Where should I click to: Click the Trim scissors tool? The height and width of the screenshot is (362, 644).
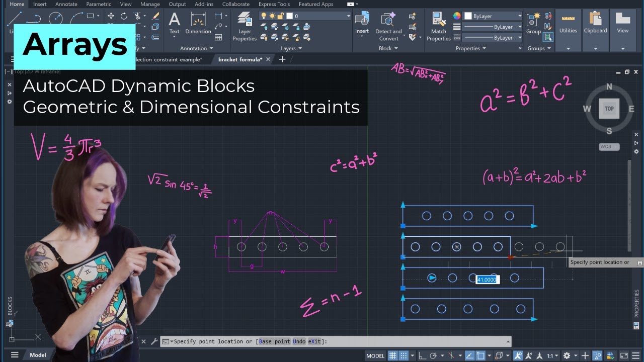pyautogui.click(x=138, y=16)
